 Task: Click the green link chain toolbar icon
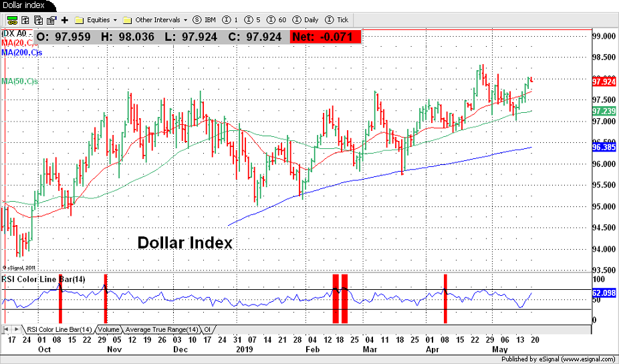click(x=12, y=20)
